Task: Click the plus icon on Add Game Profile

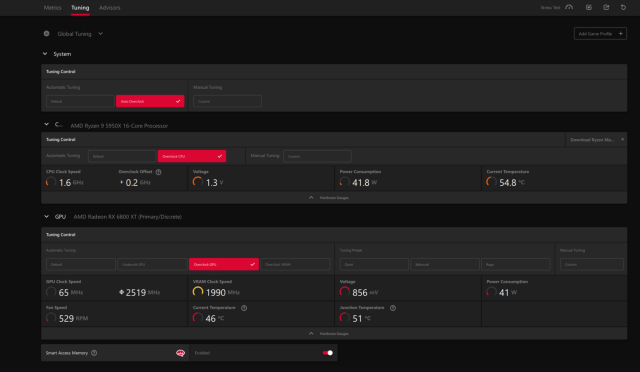Action: pyautogui.click(x=620, y=33)
